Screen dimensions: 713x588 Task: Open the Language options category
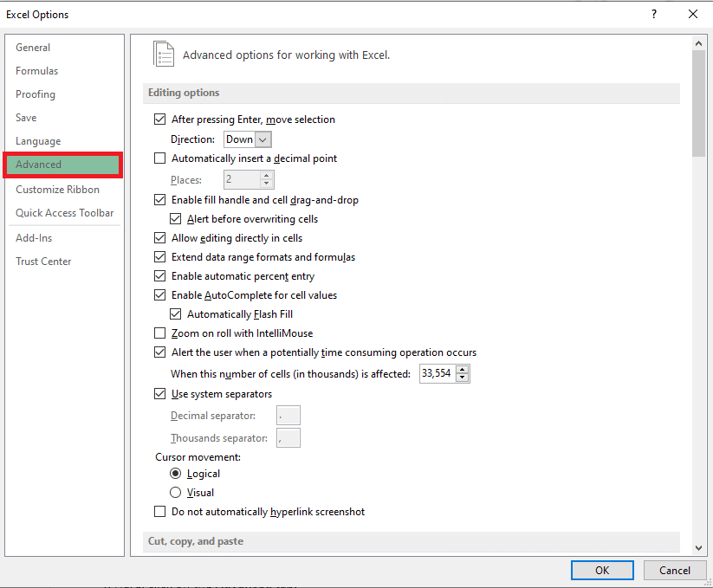[x=38, y=141]
